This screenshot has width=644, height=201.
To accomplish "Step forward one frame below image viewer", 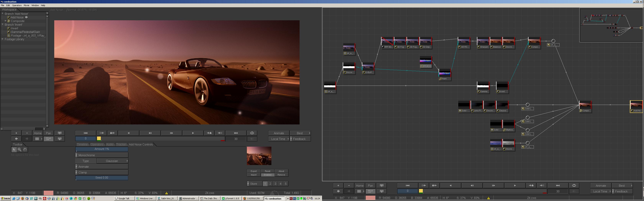I will coord(171,133).
